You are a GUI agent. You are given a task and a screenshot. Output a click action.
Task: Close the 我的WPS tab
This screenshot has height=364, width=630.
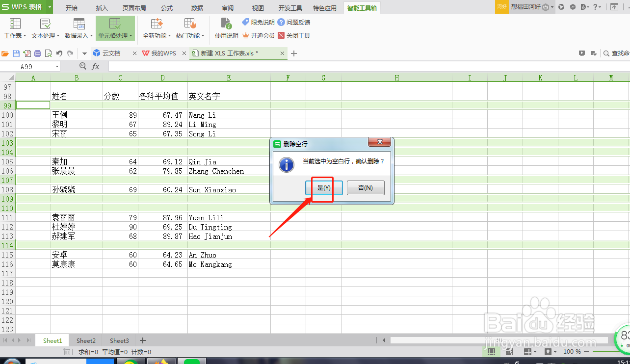coord(184,53)
